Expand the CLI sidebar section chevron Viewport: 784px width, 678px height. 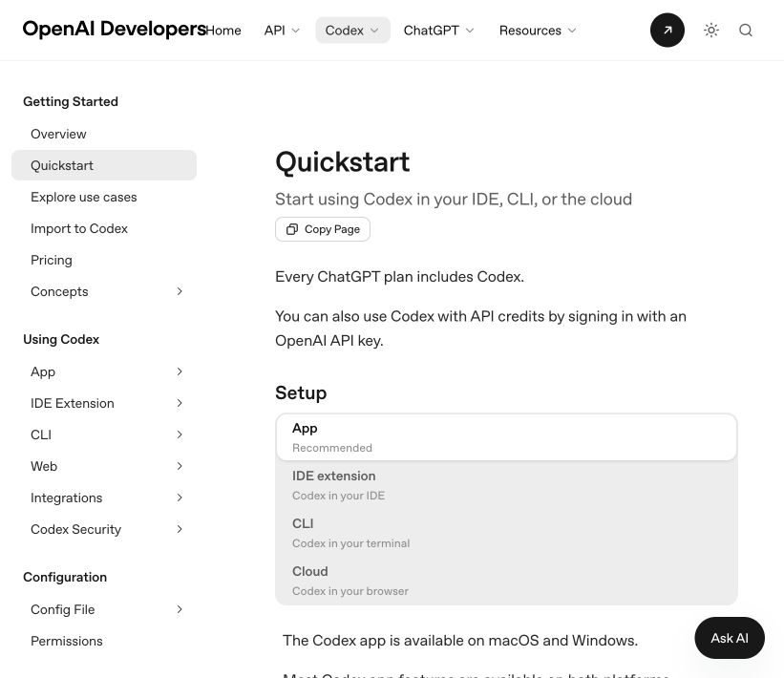click(180, 434)
